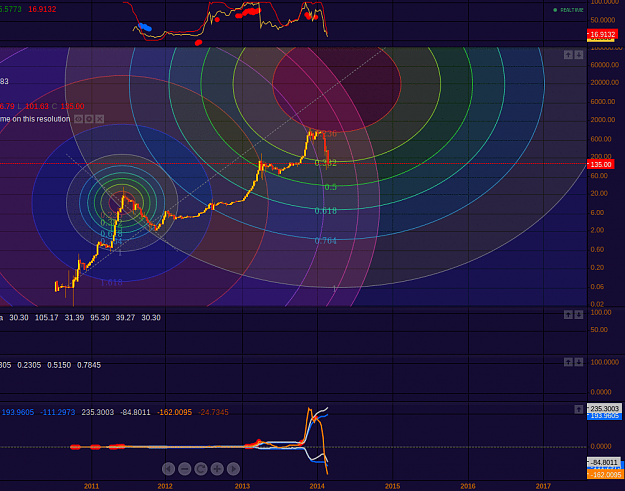Click the 6.00 price scale label
This screenshot has width=625, height=491.
click(x=597, y=212)
